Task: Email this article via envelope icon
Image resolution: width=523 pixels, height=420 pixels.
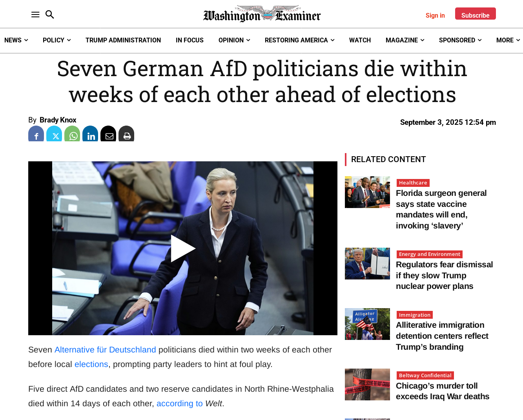Action: click(x=108, y=134)
